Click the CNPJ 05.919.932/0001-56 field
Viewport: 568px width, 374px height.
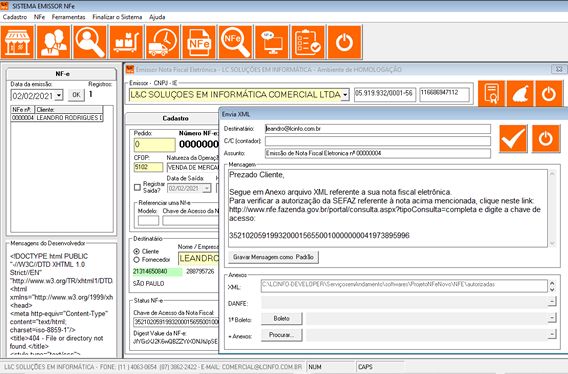(385, 94)
